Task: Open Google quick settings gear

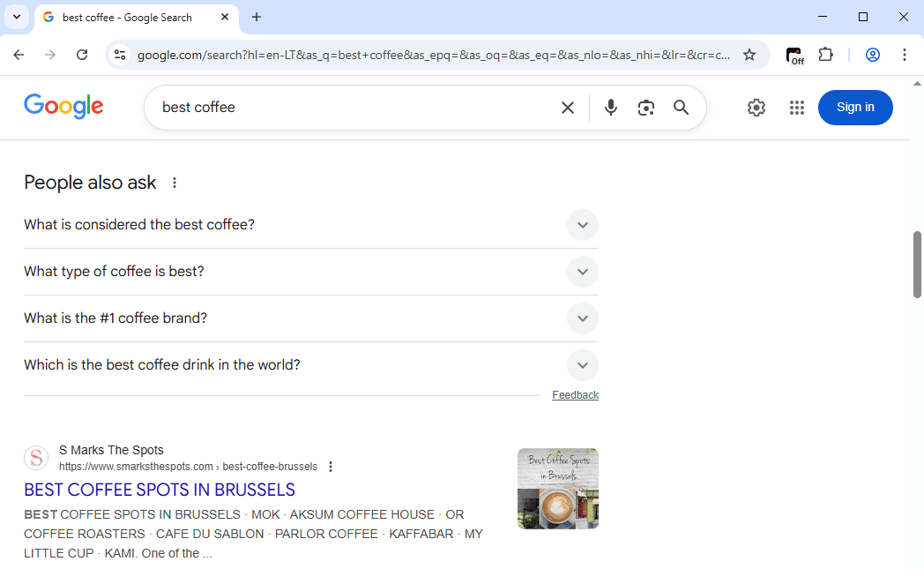Action: click(x=756, y=108)
